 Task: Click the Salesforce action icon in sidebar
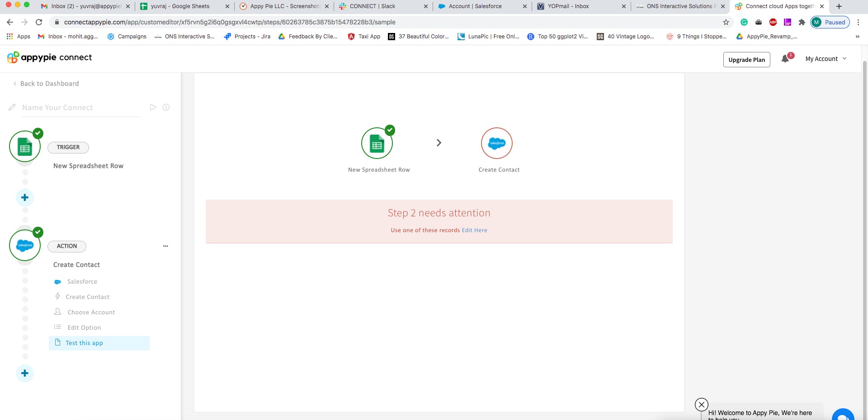tap(25, 245)
